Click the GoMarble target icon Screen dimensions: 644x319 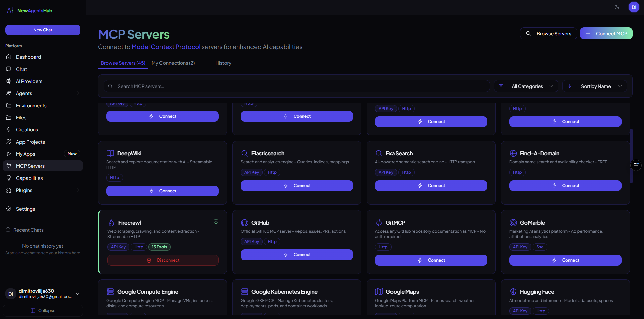pos(513,223)
